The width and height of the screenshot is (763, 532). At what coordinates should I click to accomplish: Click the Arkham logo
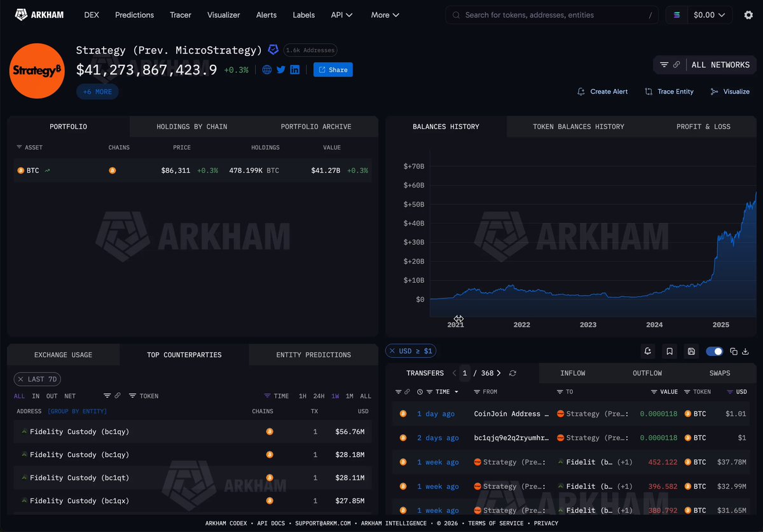pyautogui.click(x=39, y=15)
